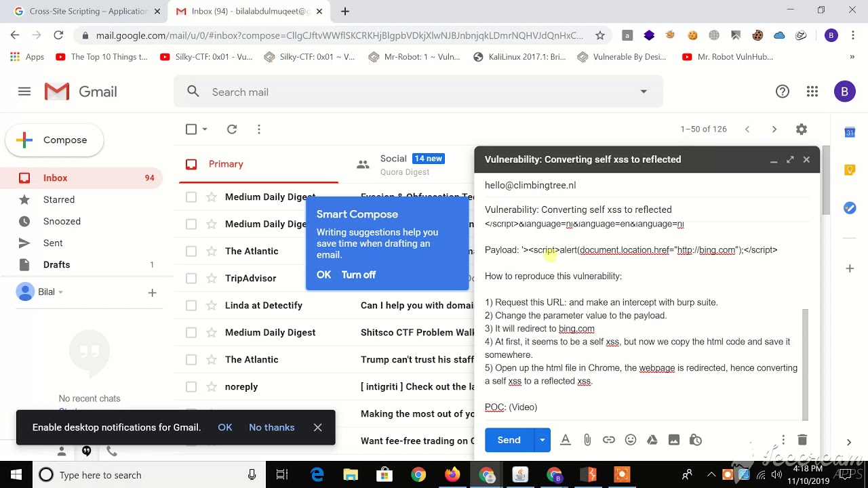
Task: Open Gmail settings gear
Action: pos(802,129)
